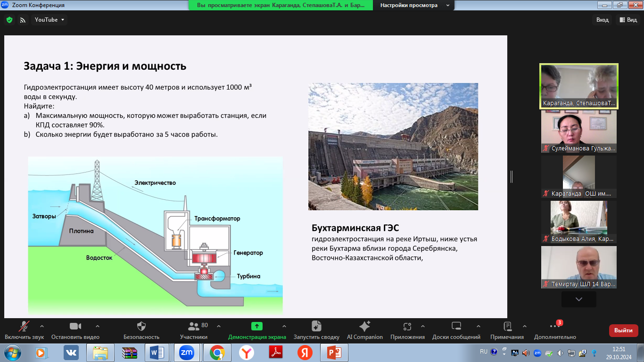Screen dimensions: 644x362
Task: Click the green Демонстрация экрана share button
Action: pyautogui.click(x=257, y=326)
